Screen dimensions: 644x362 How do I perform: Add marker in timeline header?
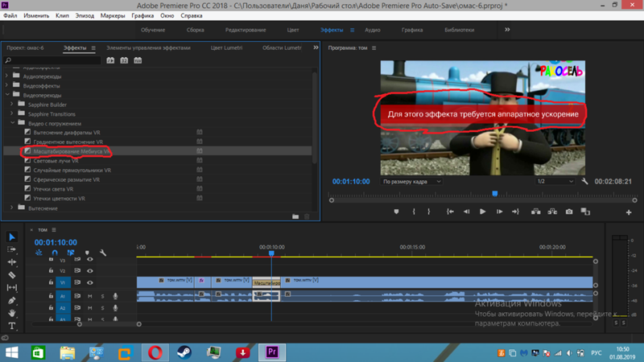87,253
